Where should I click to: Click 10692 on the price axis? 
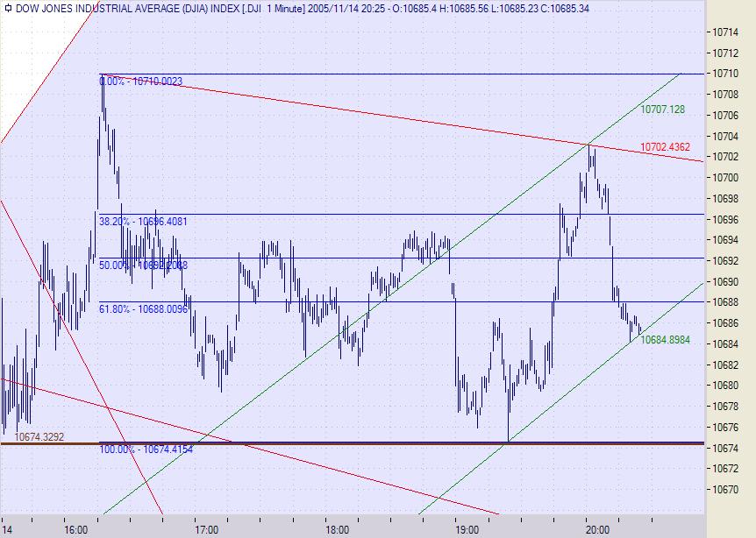[x=725, y=260]
